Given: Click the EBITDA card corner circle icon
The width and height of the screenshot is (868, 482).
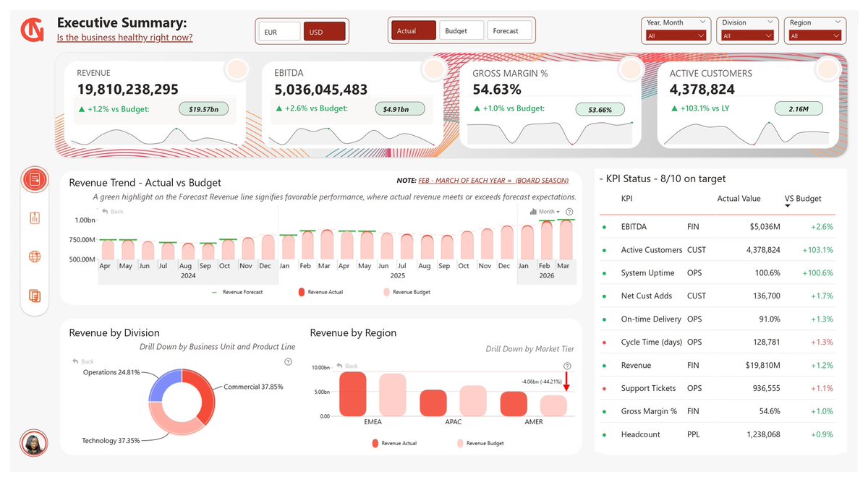Looking at the screenshot, I should tap(433, 70).
